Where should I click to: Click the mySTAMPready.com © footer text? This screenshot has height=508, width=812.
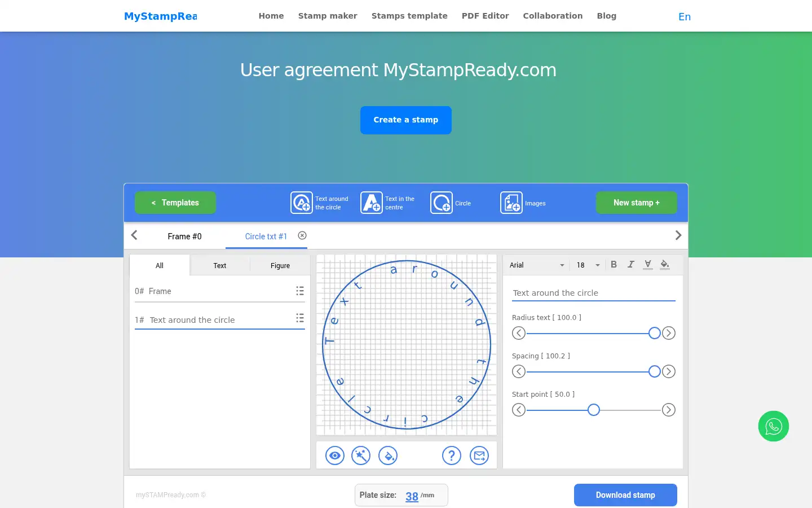point(171,495)
